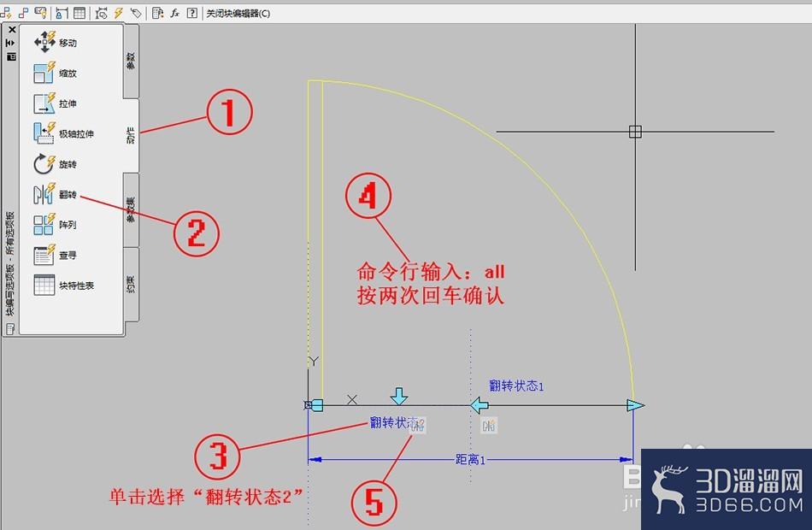Select the Rotate (旋转) action tool
This screenshot has height=530, width=812.
tap(55, 164)
